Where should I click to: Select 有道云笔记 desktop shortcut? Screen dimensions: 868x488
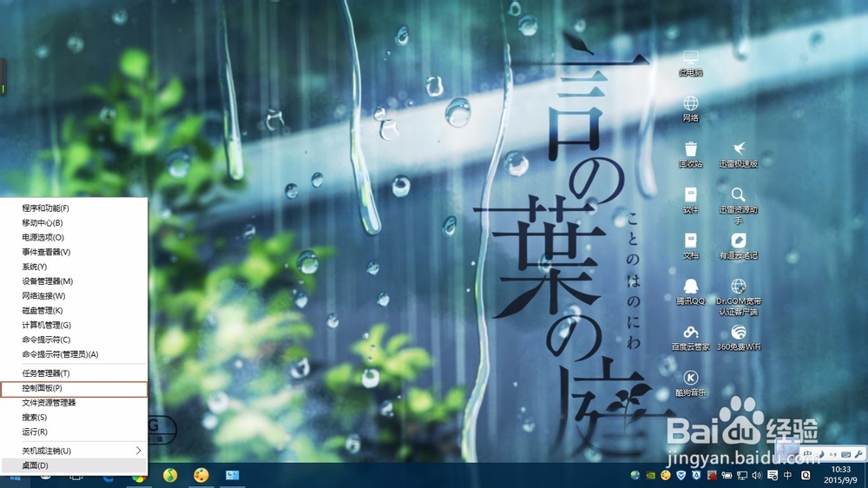[x=738, y=247]
